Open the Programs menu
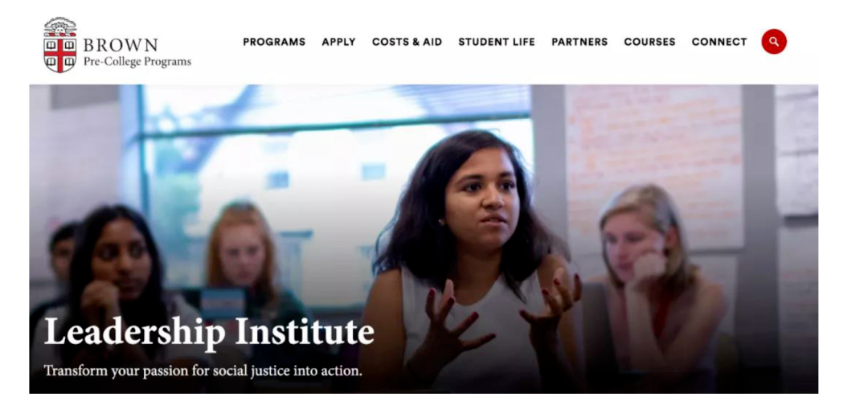This screenshot has height=418, width=868. click(274, 42)
